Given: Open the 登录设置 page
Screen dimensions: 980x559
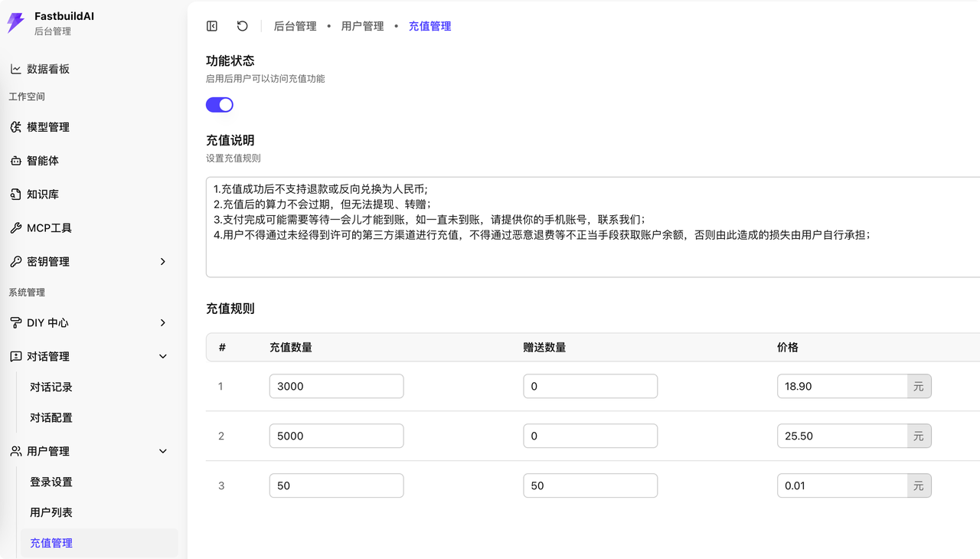Looking at the screenshot, I should [x=51, y=482].
